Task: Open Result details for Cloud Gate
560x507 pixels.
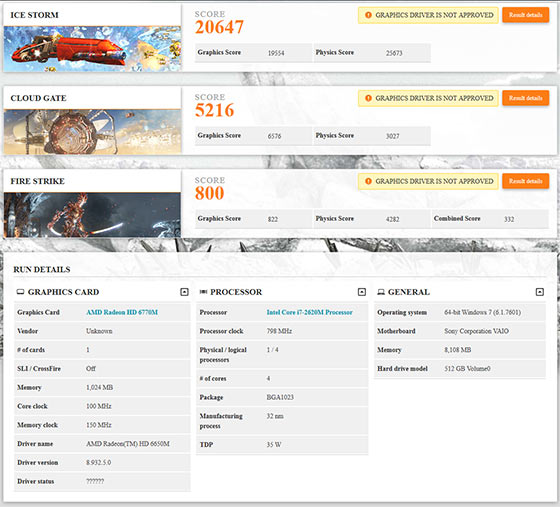Action: (525, 98)
